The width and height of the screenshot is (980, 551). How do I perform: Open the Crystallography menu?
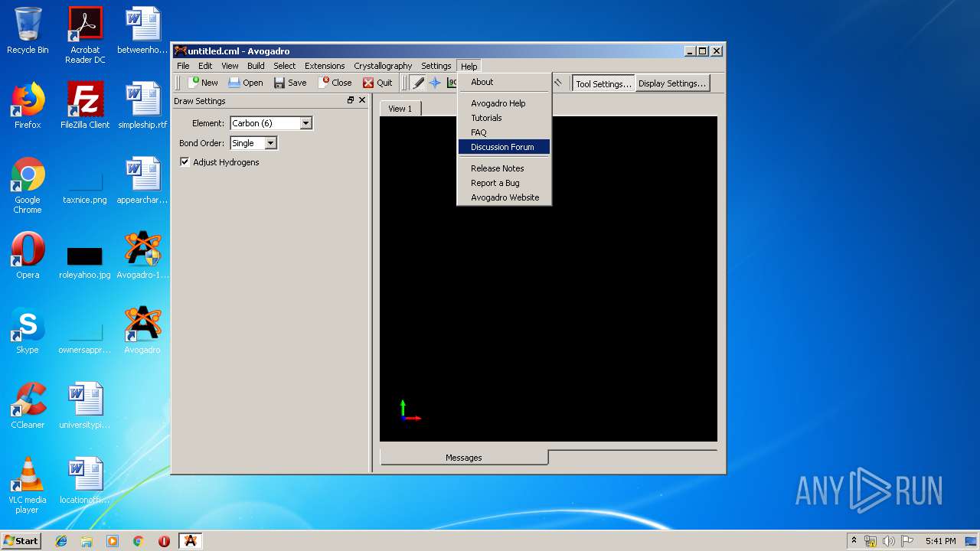tap(383, 66)
